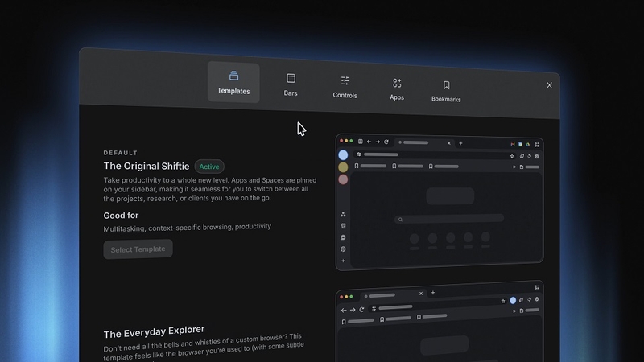Viewport: 644px width, 362px height.
Task: Click the Good for heading
Action: click(x=121, y=215)
